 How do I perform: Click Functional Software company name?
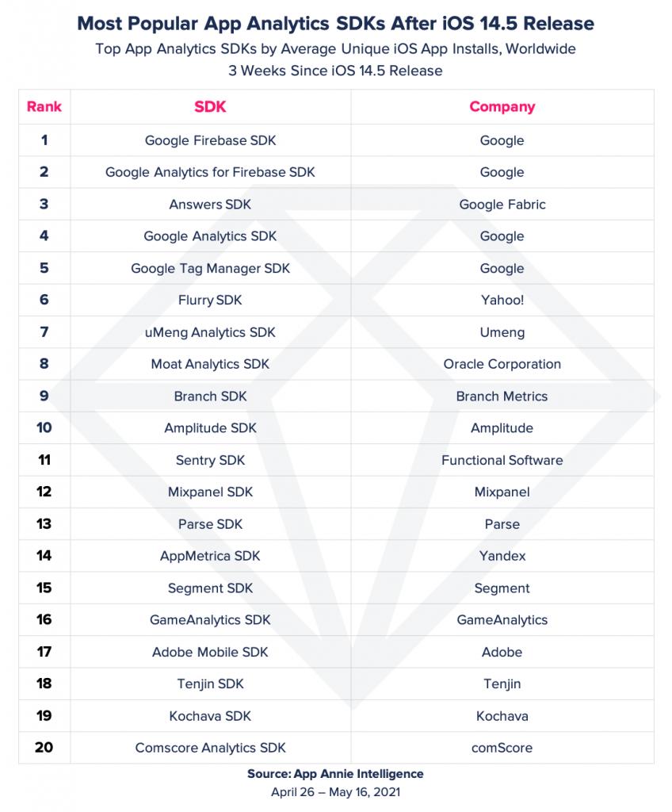[502, 460]
